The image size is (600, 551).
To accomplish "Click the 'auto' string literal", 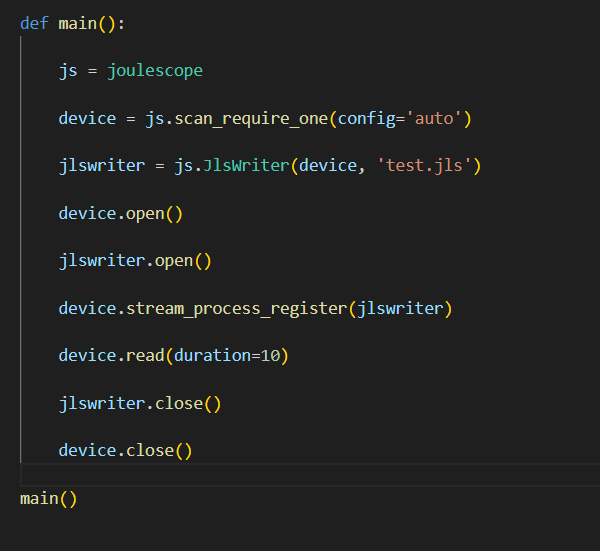I will click(434, 118).
